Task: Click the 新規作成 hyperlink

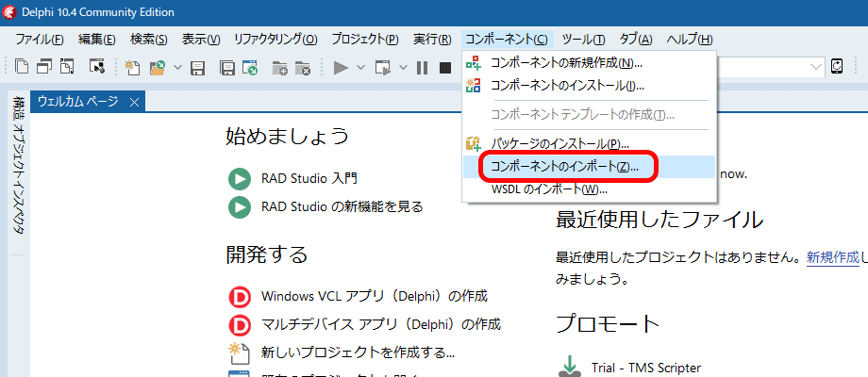Action: tap(832, 257)
